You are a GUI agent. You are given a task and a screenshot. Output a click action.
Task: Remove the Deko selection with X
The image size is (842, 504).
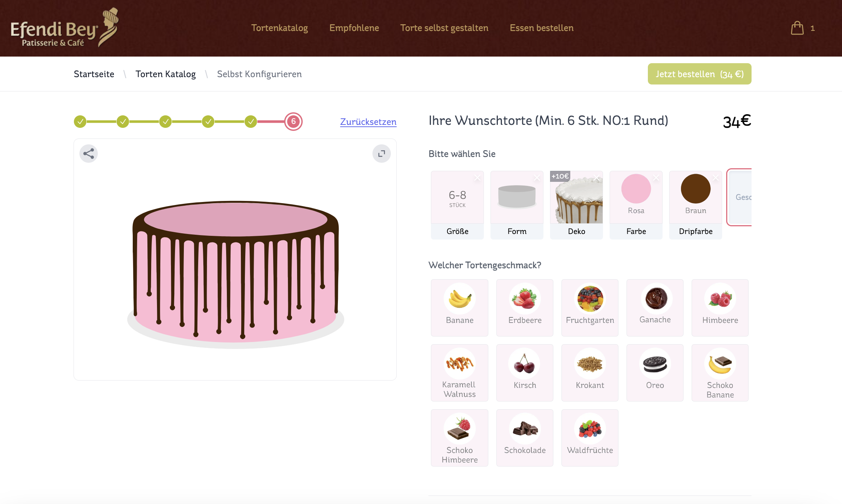pyautogui.click(x=596, y=178)
